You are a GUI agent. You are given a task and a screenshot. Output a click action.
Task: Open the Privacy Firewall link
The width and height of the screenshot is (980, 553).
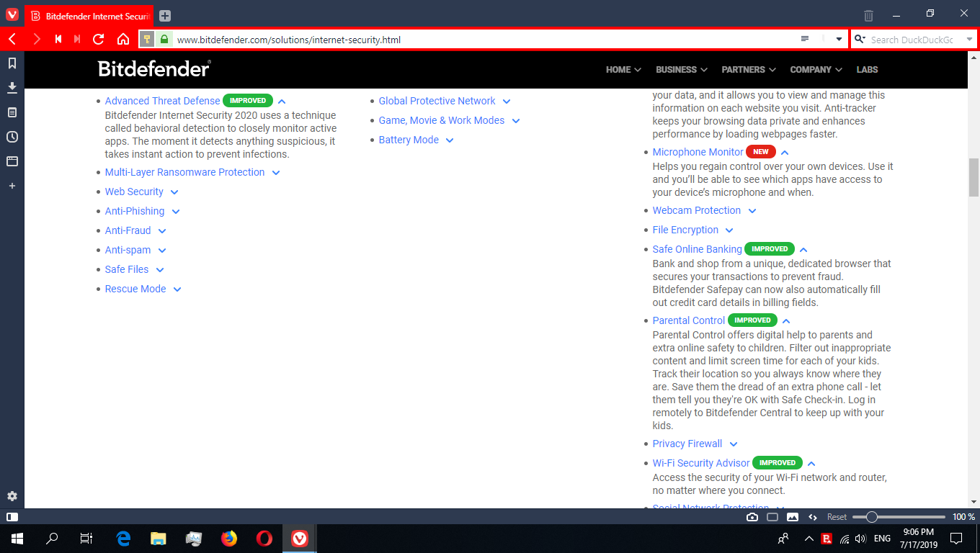[687, 444]
